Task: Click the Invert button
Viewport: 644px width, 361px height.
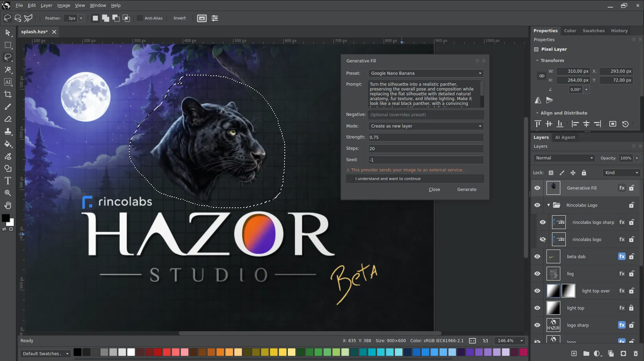Action: click(x=179, y=18)
